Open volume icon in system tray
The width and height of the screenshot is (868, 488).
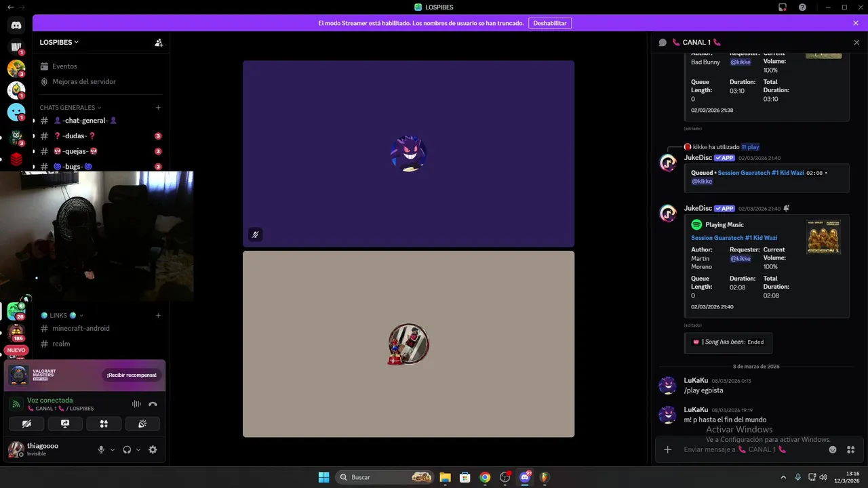[824, 477]
